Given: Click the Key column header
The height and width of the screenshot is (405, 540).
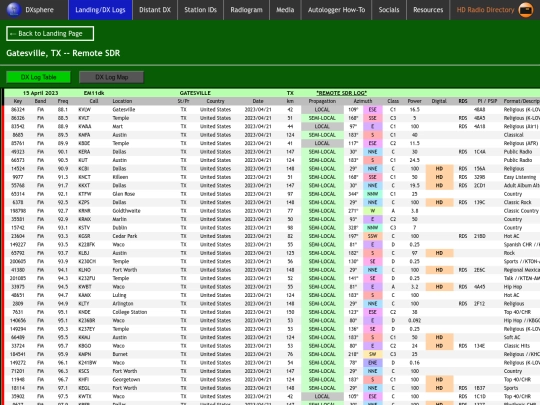Looking at the screenshot, I should [x=18, y=101].
